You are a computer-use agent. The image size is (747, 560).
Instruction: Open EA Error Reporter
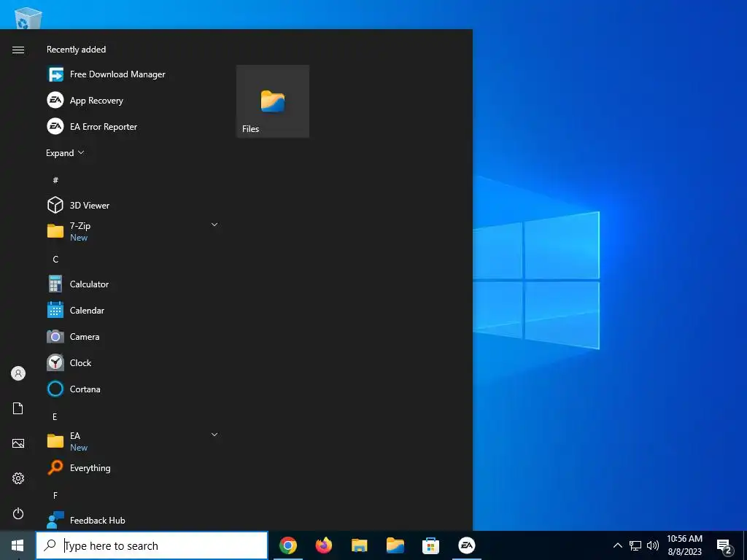pyautogui.click(x=133, y=127)
